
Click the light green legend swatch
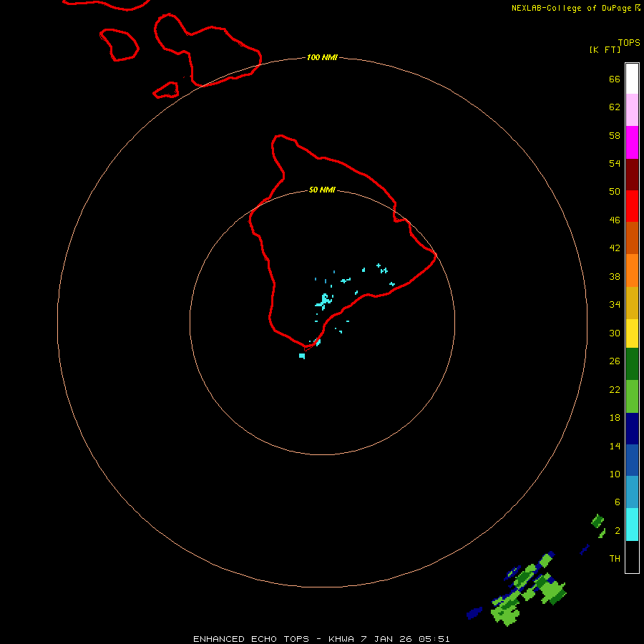pyautogui.click(x=632, y=396)
